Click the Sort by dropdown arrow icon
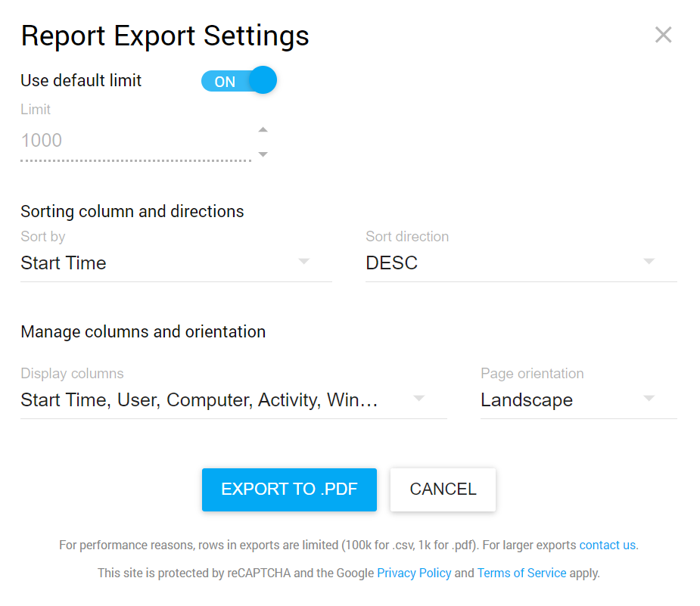Viewport: 700px width, 606px height. [303, 262]
